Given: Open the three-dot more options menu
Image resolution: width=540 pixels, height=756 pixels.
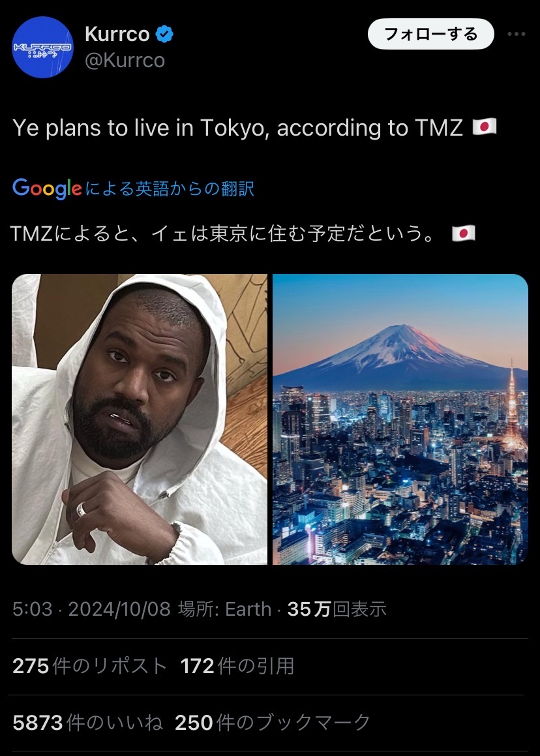Looking at the screenshot, I should tap(517, 34).
